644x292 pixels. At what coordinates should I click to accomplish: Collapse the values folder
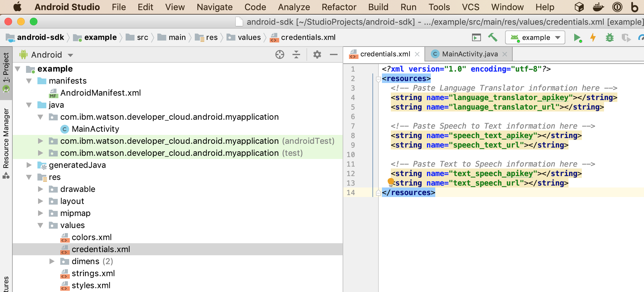pyautogui.click(x=41, y=225)
